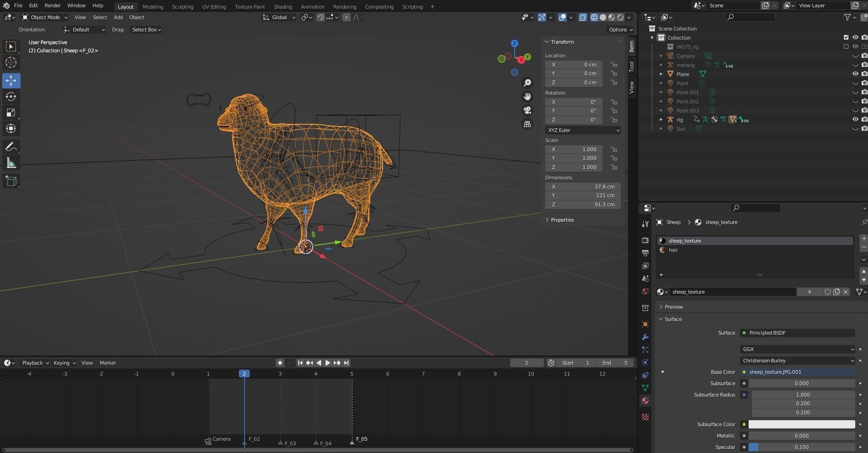Open the Output properties tab icon
868x453 pixels.
645,253
